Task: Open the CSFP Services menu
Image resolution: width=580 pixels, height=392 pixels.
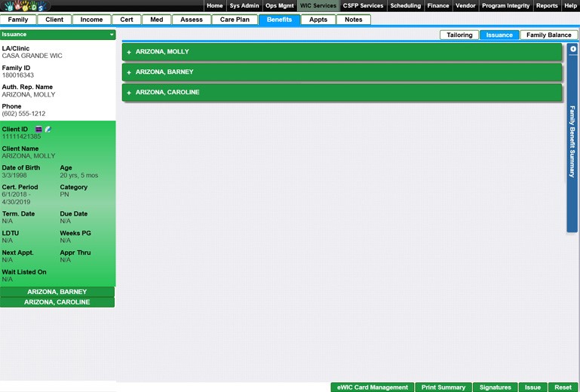Action: click(363, 6)
